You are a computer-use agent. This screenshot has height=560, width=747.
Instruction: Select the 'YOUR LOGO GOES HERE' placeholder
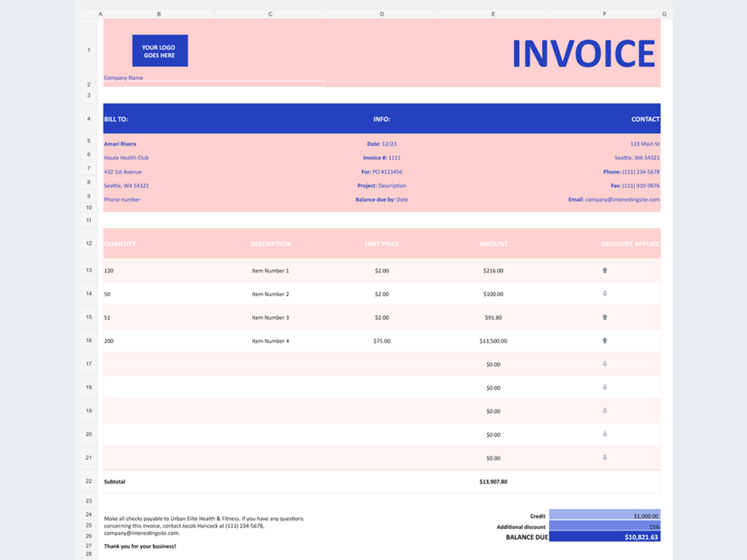(159, 51)
